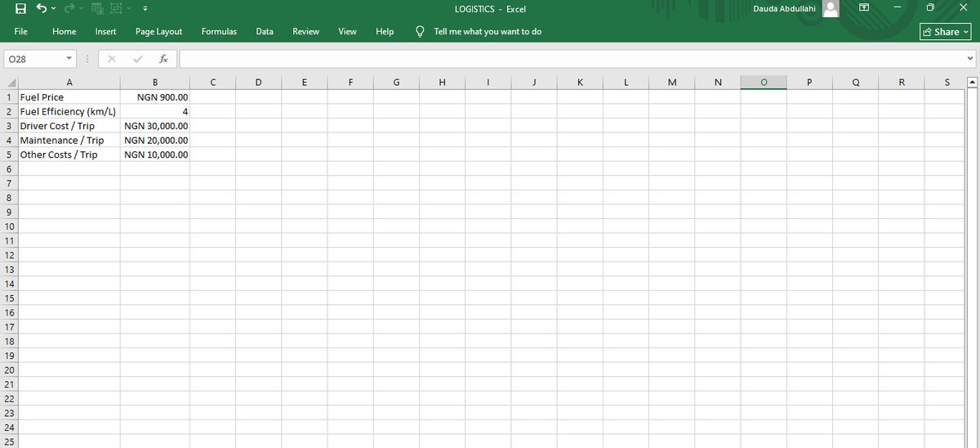The height and width of the screenshot is (448, 980).
Task: Select row 25 header
Action: tap(8, 441)
